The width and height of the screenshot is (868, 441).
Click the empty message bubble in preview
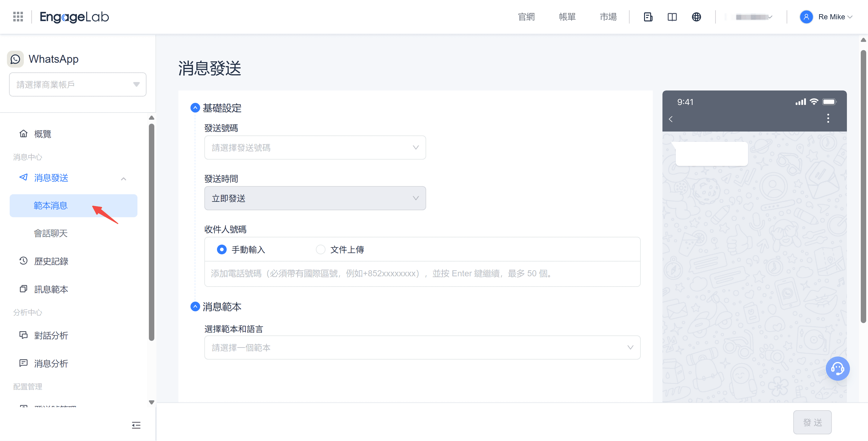(x=712, y=154)
